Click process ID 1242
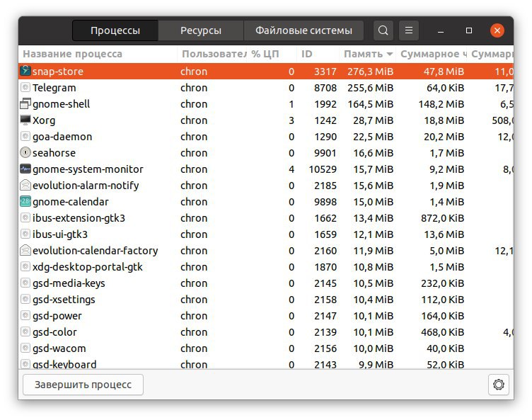This screenshot has height=420, width=532. pyautogui.click(x=325, y=120)
